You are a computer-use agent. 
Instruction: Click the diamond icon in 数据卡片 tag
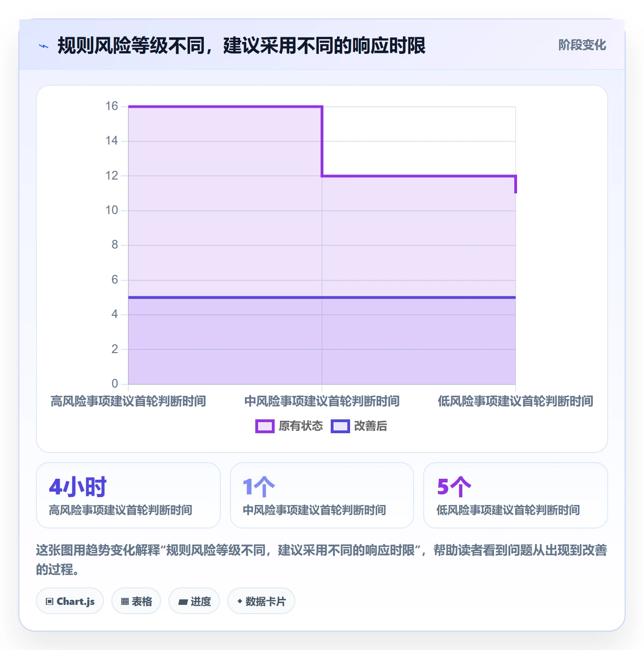240,601
